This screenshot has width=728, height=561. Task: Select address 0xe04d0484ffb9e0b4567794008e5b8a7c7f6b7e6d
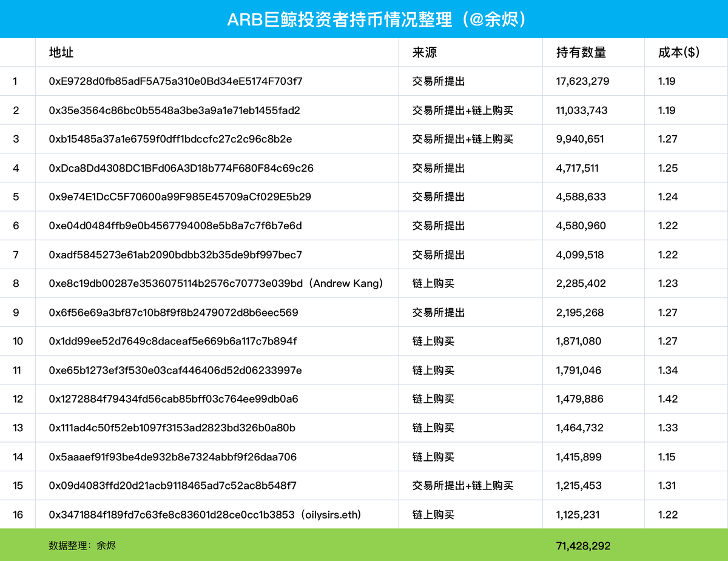(x=175, y=226)
